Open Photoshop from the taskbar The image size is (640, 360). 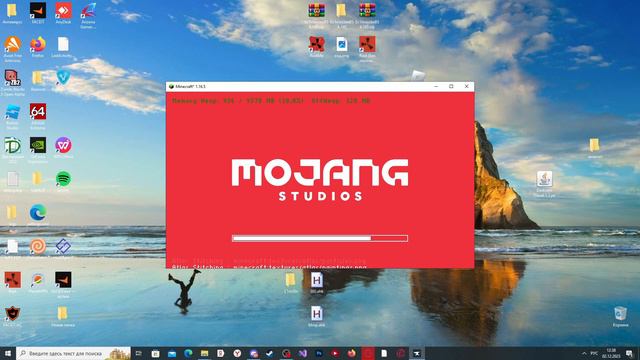coord(319,353)
